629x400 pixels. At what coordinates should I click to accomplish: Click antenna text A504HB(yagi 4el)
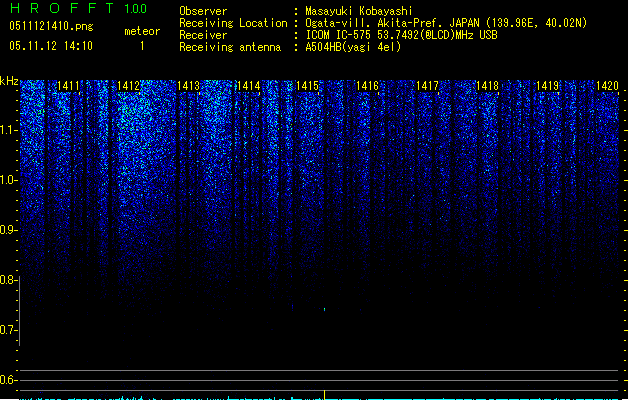pos(353,47)
